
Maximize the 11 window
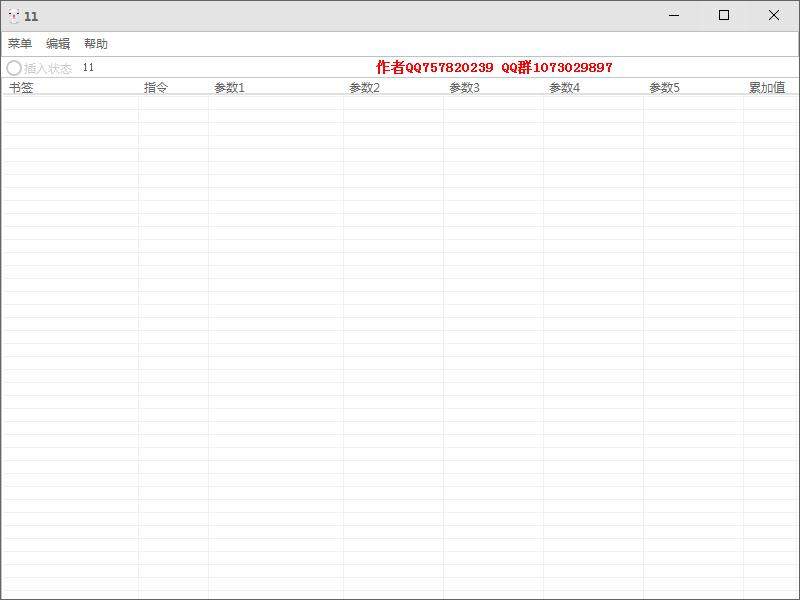tap(723, 16)
